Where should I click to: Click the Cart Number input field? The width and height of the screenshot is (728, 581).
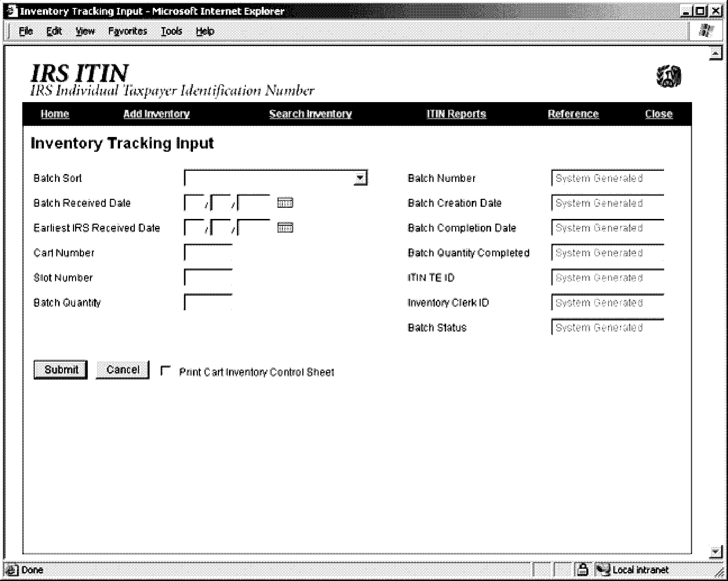click(x=208, y=252)
